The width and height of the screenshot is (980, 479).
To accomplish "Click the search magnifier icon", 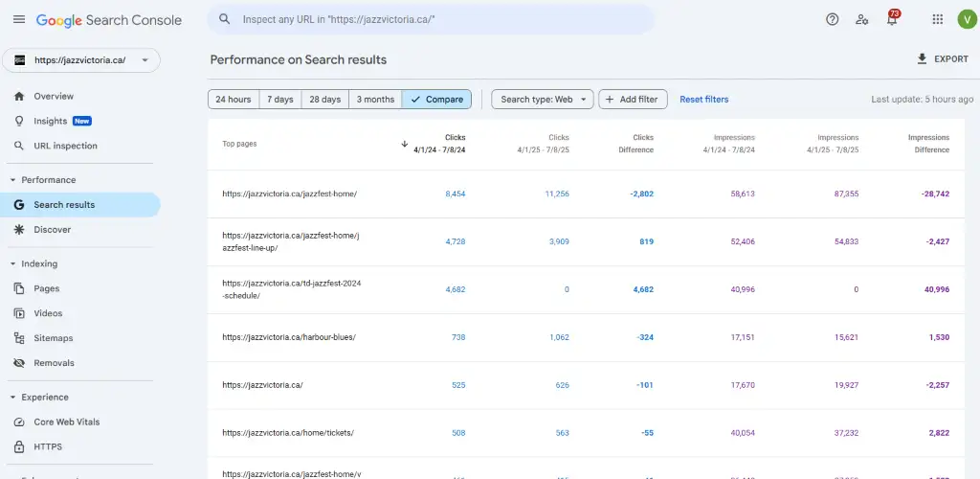I will pos(224,19).
